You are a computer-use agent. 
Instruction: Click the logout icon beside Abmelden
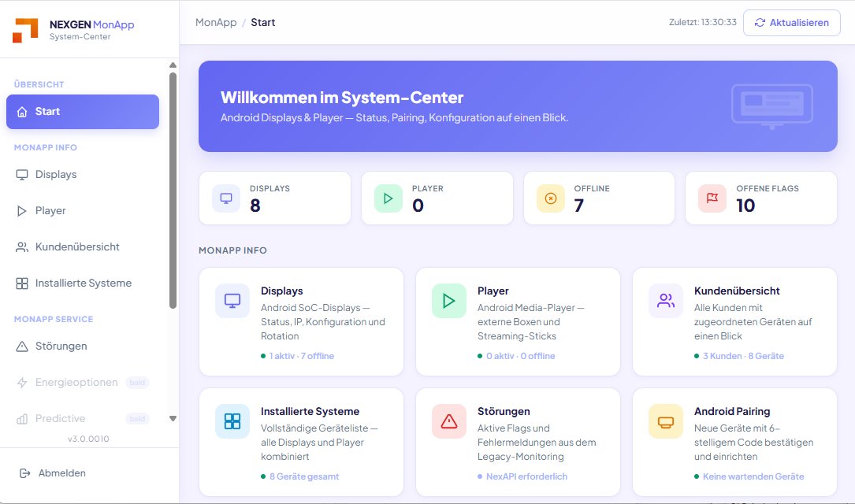[24, 473]
